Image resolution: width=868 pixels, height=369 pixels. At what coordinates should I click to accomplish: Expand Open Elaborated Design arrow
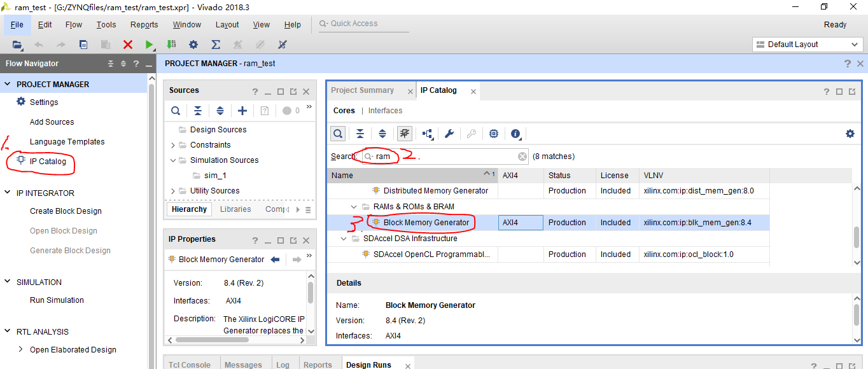[21, 349]
